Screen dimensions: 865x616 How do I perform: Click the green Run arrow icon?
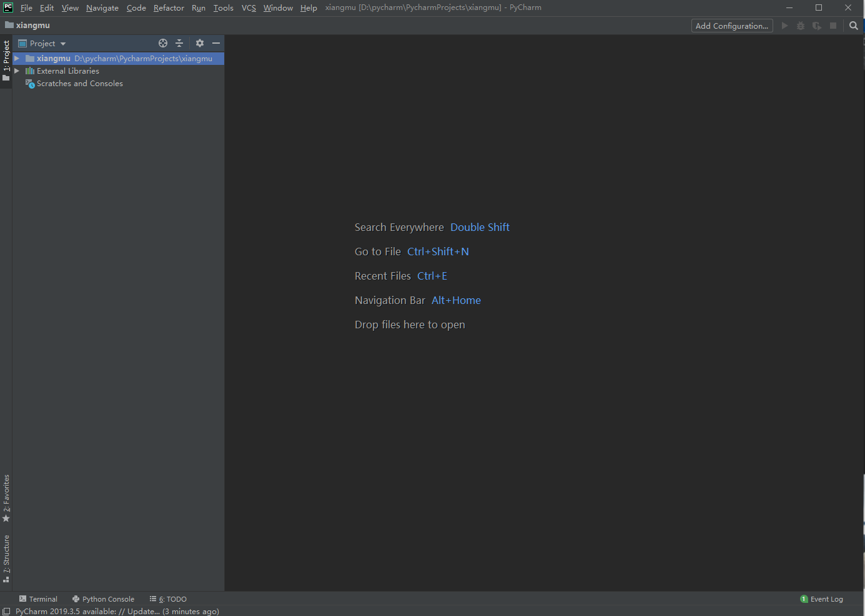(785, 26)
